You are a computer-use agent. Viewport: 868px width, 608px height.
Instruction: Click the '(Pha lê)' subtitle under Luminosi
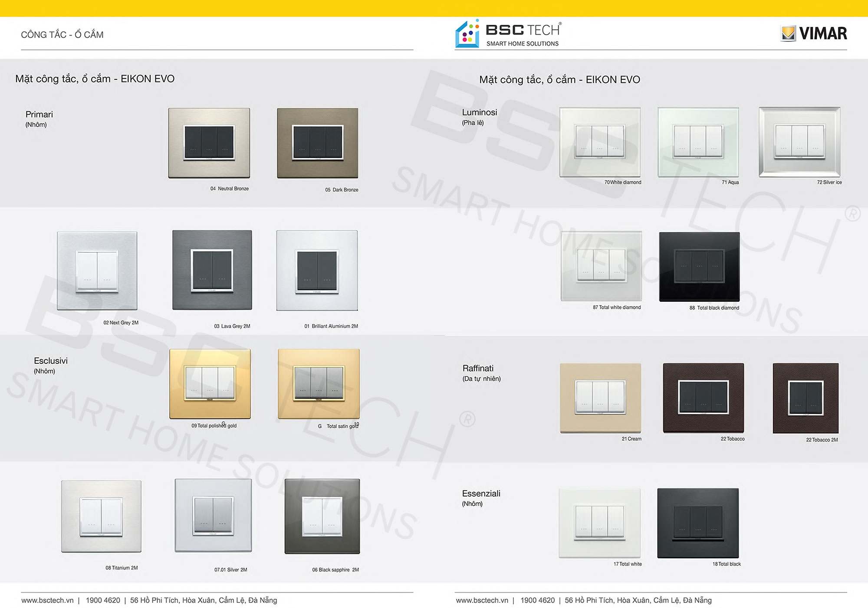(x=473, y=123)
